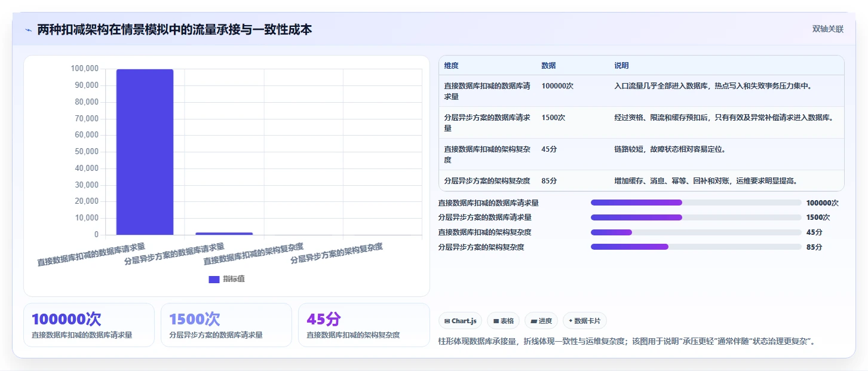
Task: Click the 100000次 data card
Action: (x=89, y=325)
